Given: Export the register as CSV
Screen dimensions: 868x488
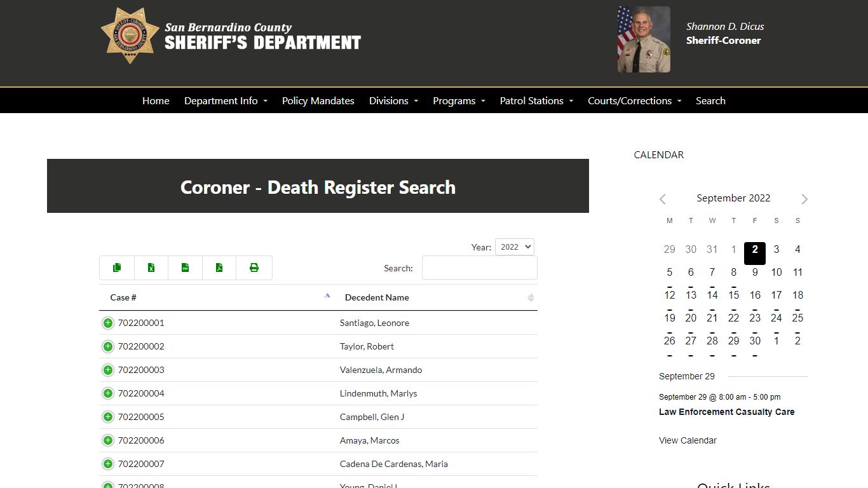Looking at the screenshot, I should click(x=185, y=268).
